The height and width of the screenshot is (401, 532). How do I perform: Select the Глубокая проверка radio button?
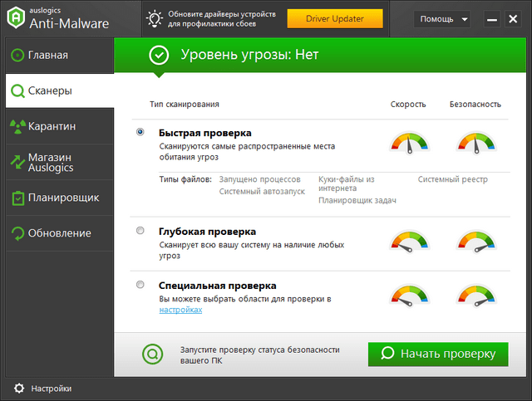pyautogui.click(x=140, y=231)
